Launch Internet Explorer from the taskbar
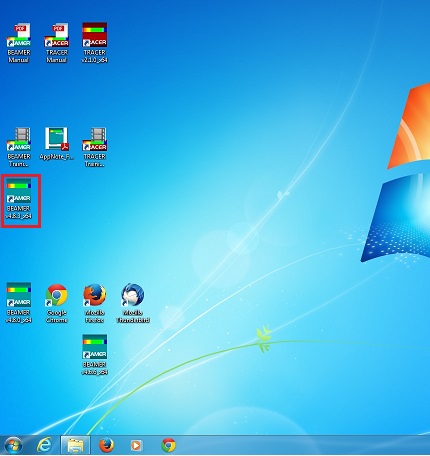 44,445
